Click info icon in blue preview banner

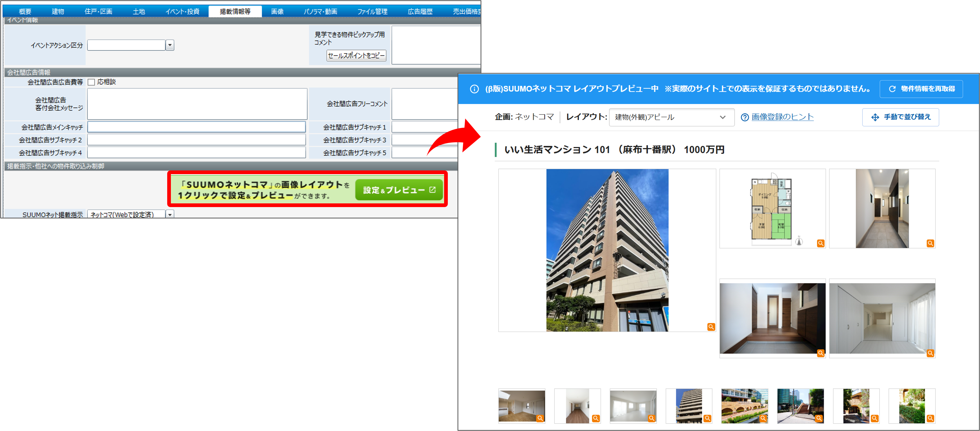pos(474,89)
